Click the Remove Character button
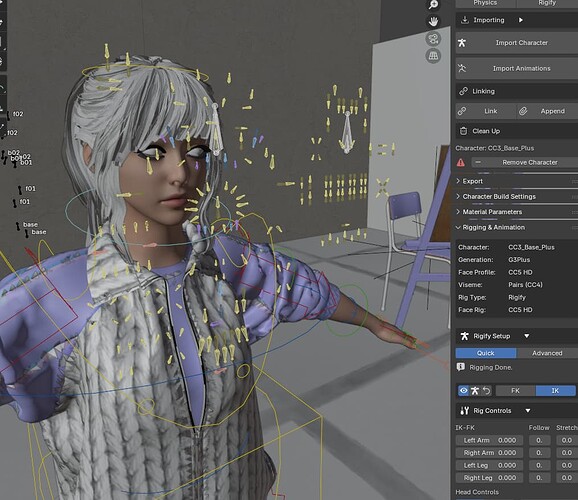 (x=525, y=162)
